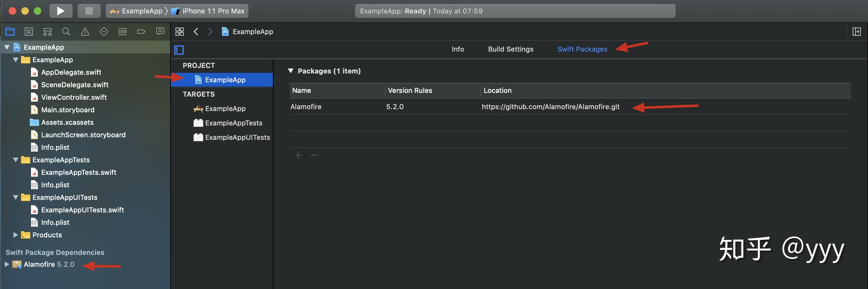Click the Alamofire GitHub location URL
868x289 pixels.
(550, 107)
